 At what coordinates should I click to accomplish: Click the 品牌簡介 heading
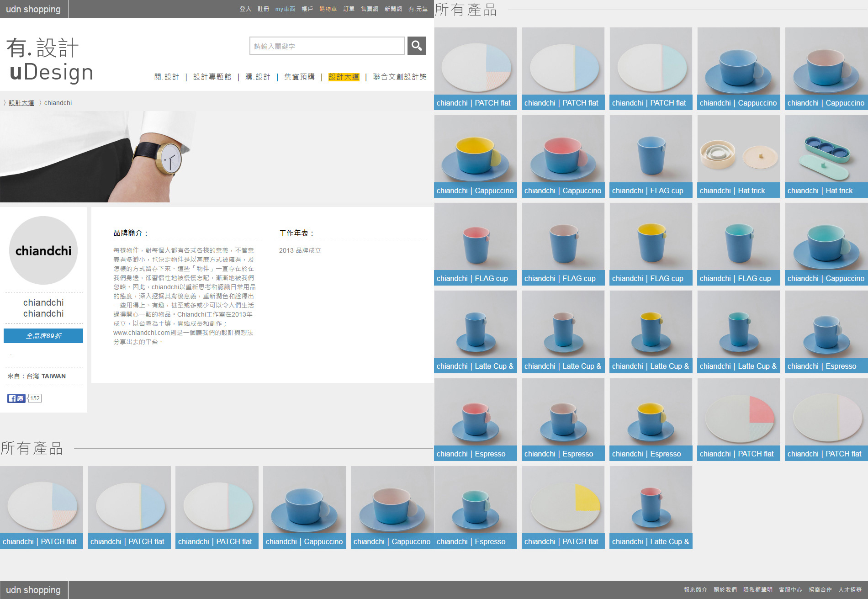pos(131,233)
